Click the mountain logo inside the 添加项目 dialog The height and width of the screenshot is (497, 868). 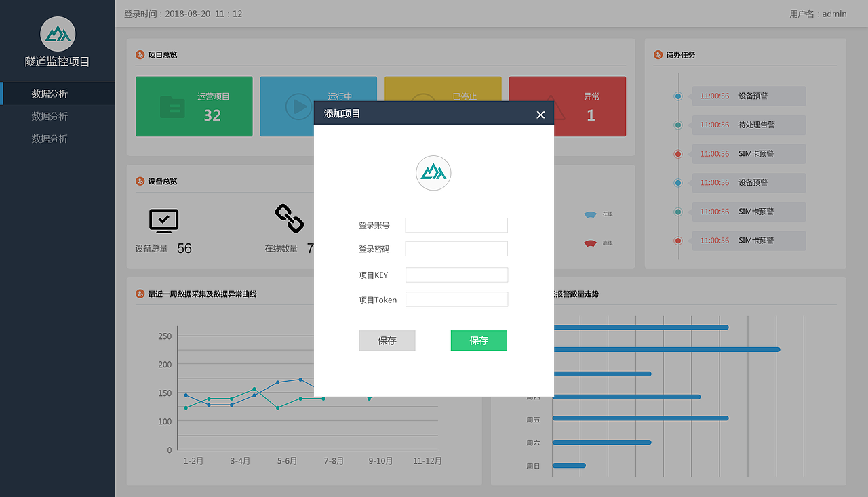(x=433, y=173)
